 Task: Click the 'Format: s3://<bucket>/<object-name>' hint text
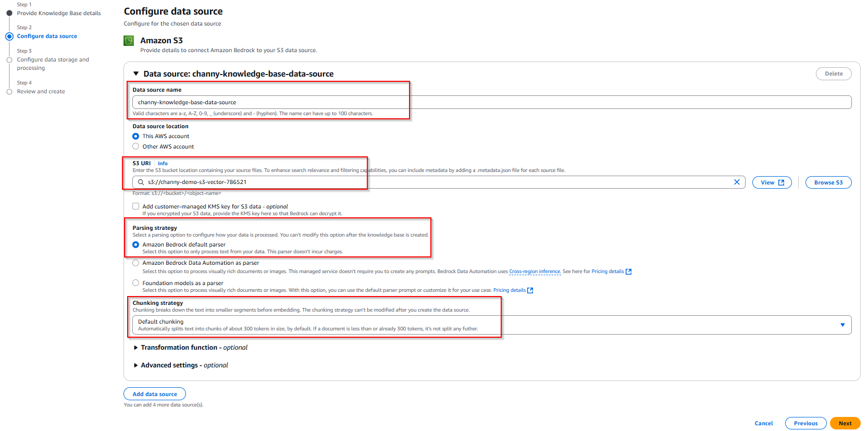[177, 193]
